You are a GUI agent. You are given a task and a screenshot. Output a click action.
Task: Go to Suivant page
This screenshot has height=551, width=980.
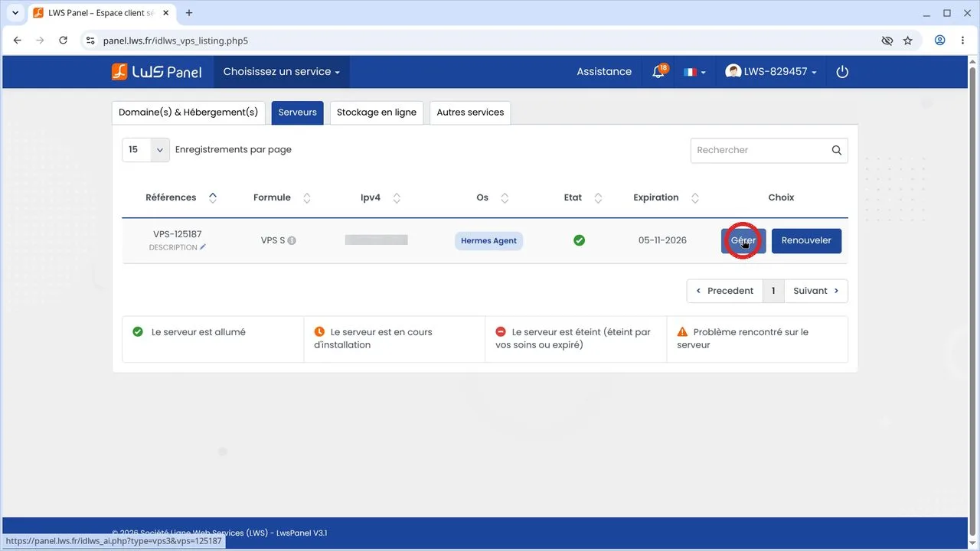(816, 291)
